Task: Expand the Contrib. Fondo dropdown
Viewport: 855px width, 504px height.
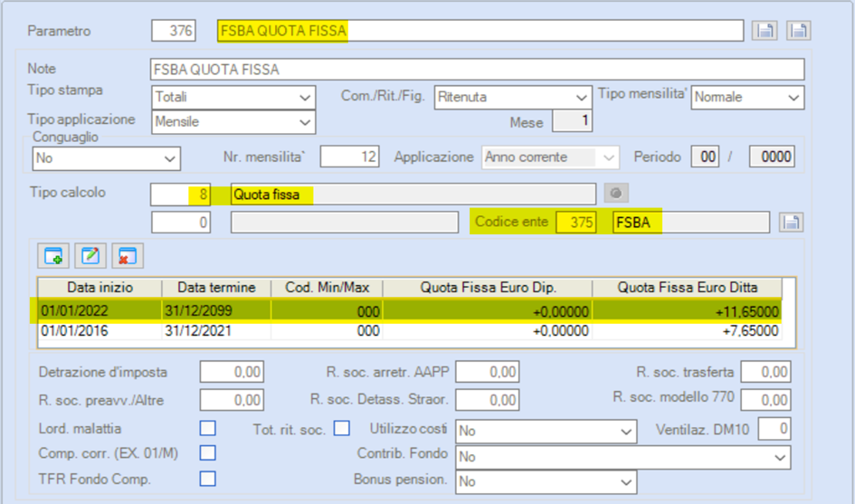Action: pyautogui.click(x=622, y=457)
